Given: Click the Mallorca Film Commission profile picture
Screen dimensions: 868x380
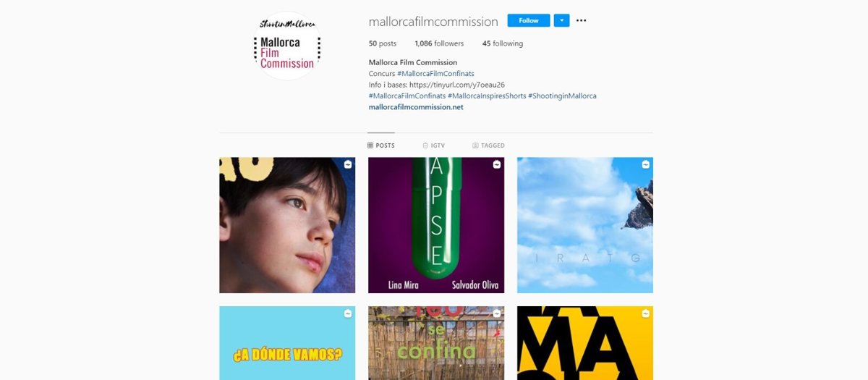Looking at the screenshot, I should (287, 46).
